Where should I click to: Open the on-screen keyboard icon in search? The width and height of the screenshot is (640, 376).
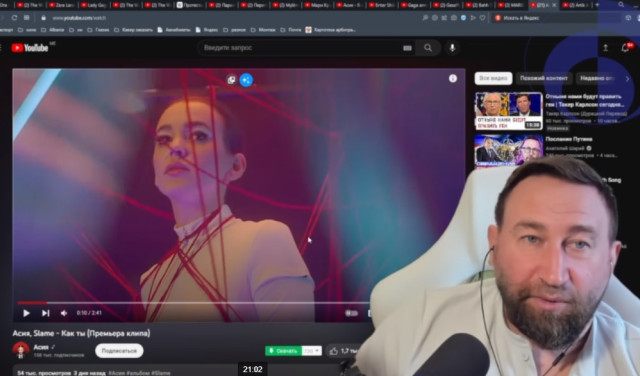coord(407,48)
